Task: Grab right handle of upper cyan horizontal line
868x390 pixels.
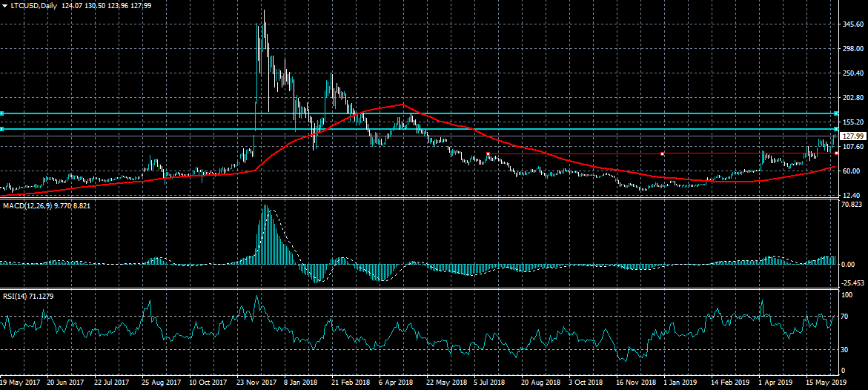Action: 836,113
